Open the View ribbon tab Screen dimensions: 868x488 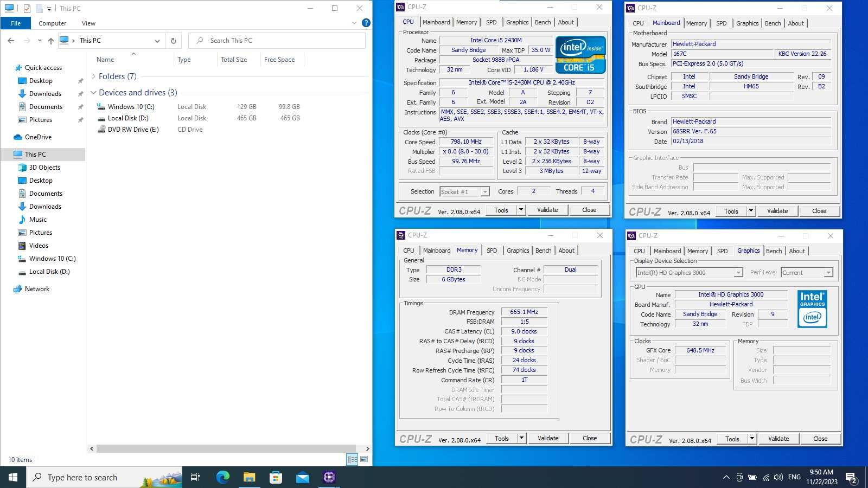click(x=88, y=23)
